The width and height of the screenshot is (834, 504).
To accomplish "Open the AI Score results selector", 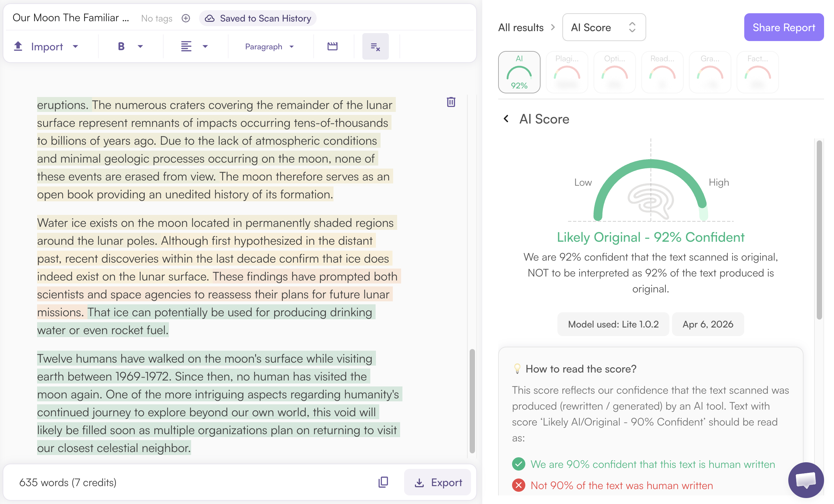I will (x=603, y=27).
